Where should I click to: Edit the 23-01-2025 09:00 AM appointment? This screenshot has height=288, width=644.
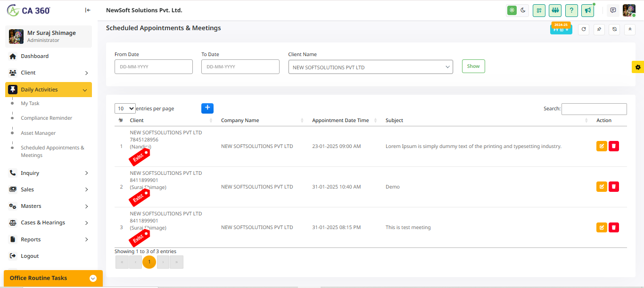click(x=602, y=146)
